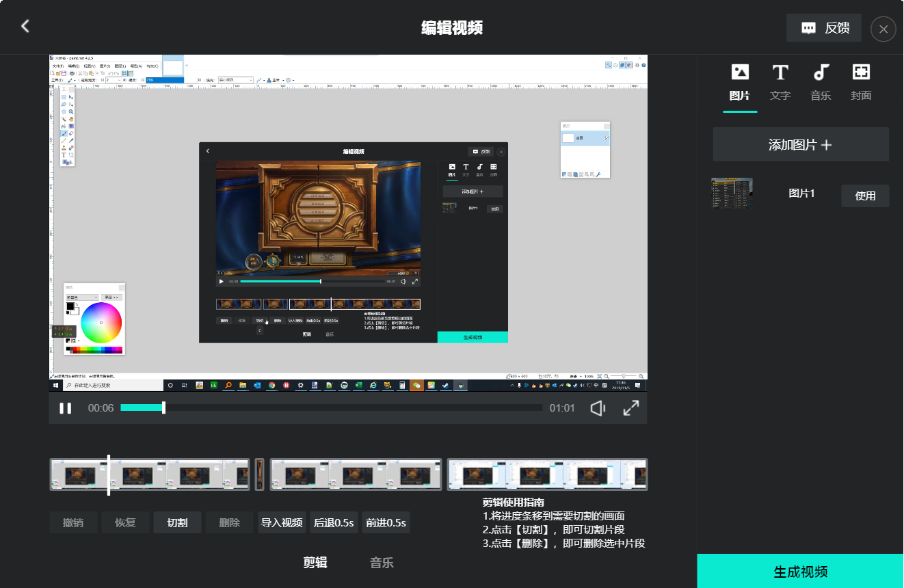This screenshot has height=588, width=904.
Task: Enter fullscreen with the expand icon
Action: tap(631, 408)
